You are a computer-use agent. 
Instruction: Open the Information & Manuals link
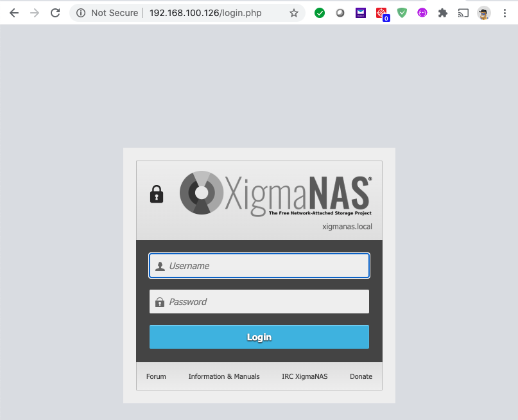[x=224, y=376]
